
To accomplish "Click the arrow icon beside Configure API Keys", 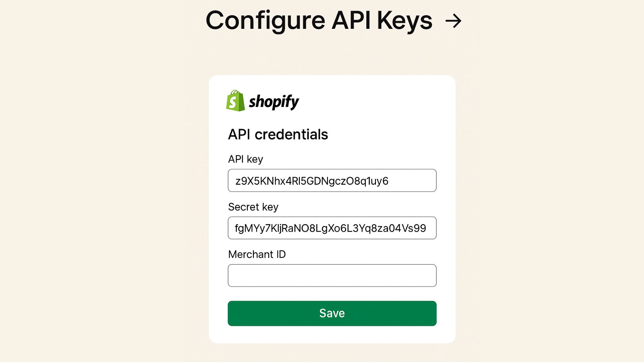I will tap(454, 21).
